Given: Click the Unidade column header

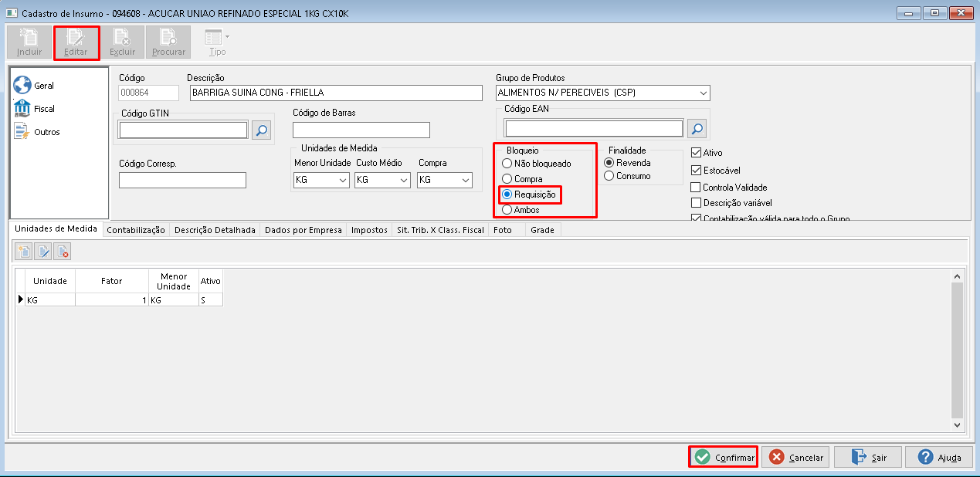Looking at the screenshot, I should point(50,281).
